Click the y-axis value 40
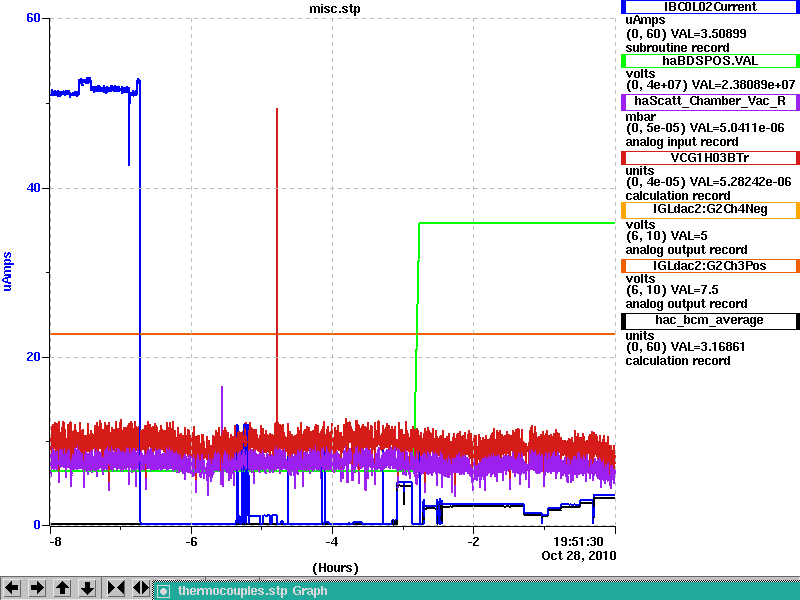 (33, 188)
